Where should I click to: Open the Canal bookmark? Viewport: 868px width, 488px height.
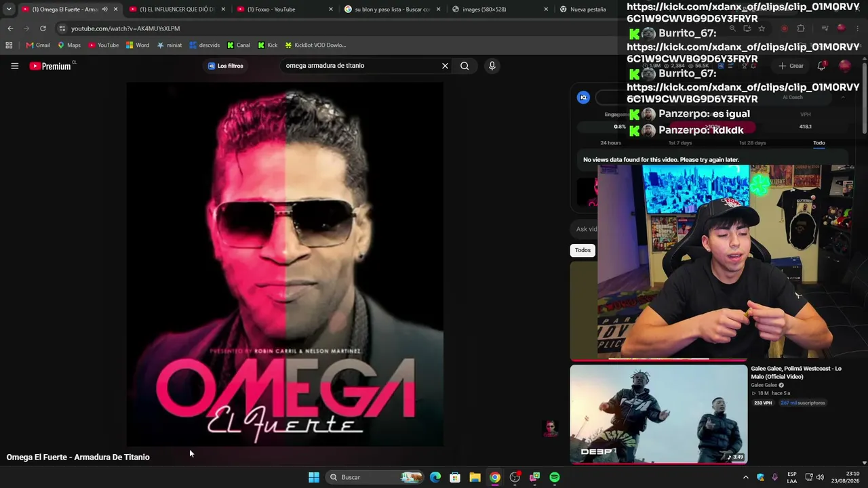pos(239,45)
